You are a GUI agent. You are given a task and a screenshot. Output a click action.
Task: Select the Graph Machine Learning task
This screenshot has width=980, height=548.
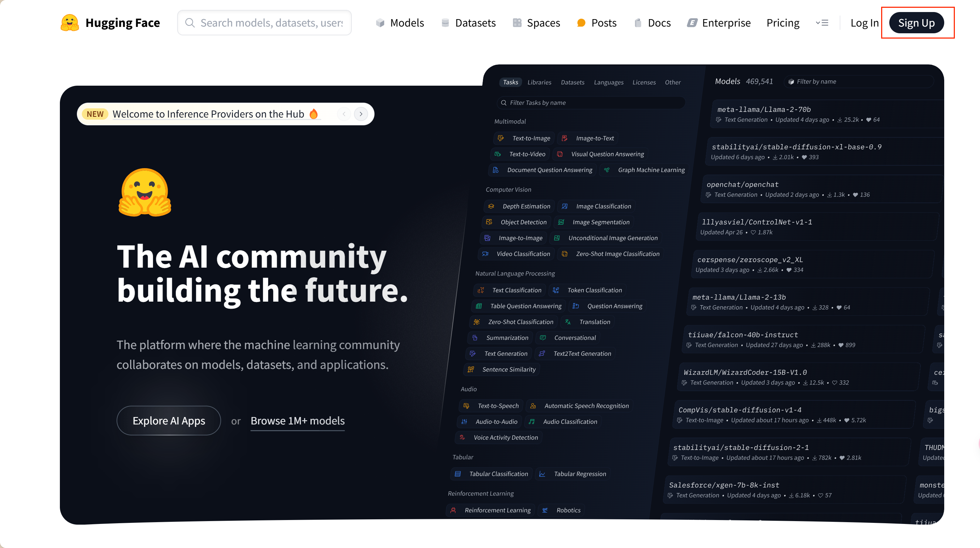(644, 170)
